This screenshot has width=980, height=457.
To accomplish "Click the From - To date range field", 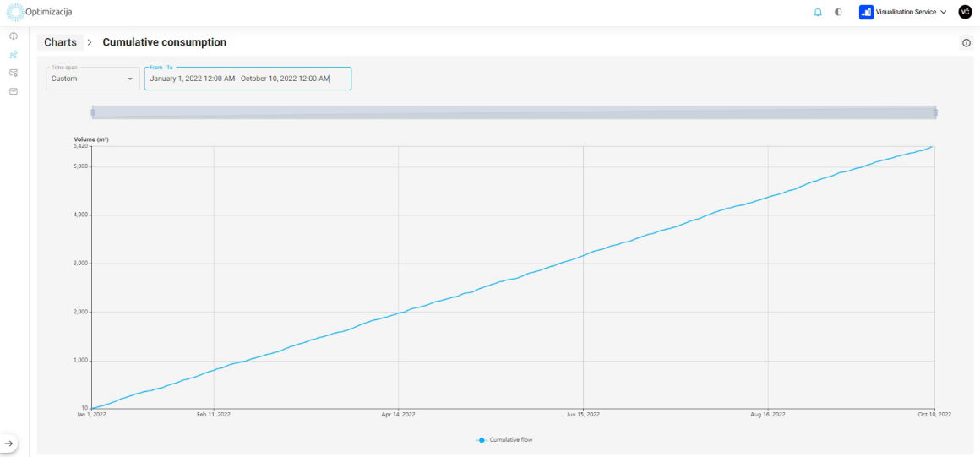I will point(248,79).
